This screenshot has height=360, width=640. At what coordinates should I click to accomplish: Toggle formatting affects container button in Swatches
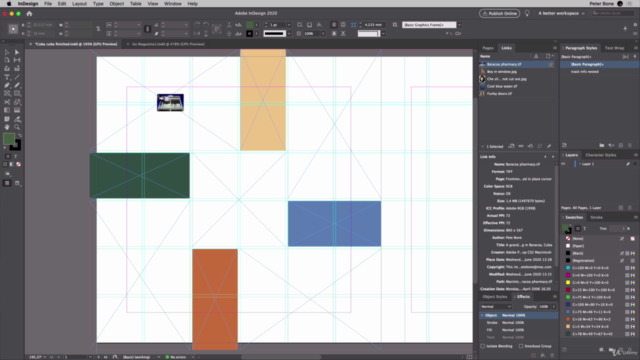(x=578, y=229)
